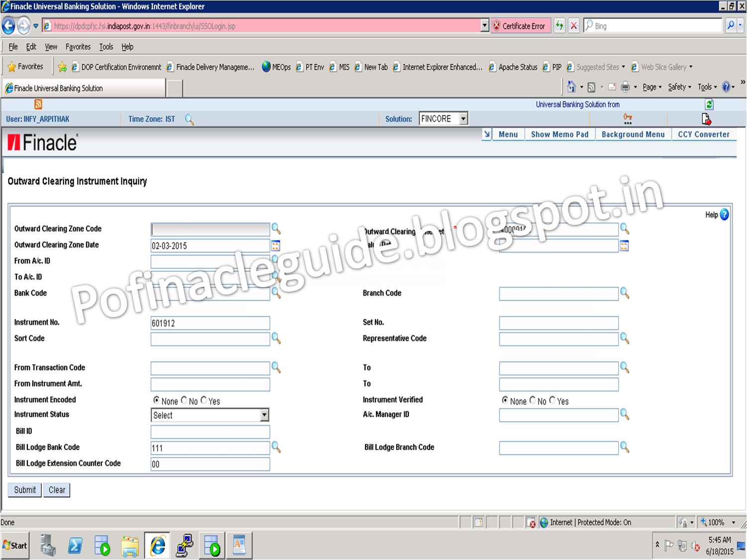This screenshot has width=747, height=560.
Task: Open the Windows Start button
Action: click(15, 546)
